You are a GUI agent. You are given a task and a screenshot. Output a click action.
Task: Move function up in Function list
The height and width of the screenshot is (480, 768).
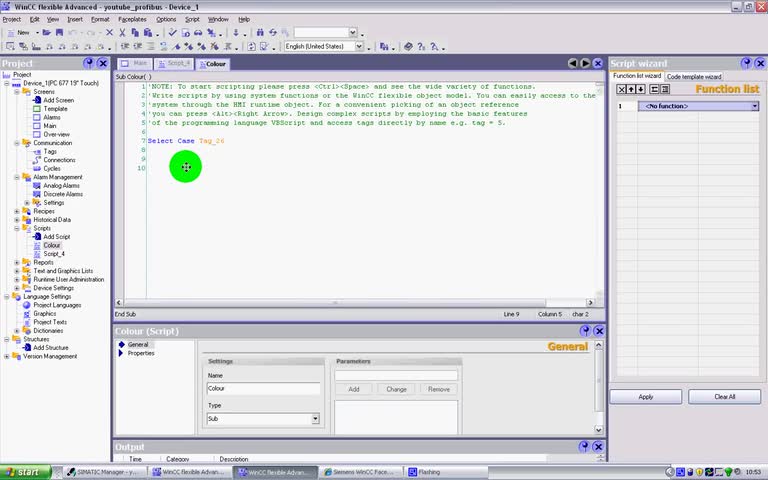(631, 89)
